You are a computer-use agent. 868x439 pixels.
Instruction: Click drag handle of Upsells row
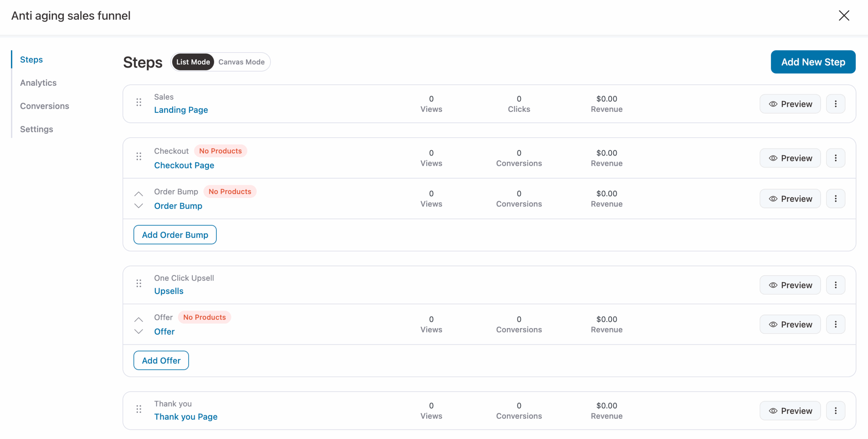point(139,283)
